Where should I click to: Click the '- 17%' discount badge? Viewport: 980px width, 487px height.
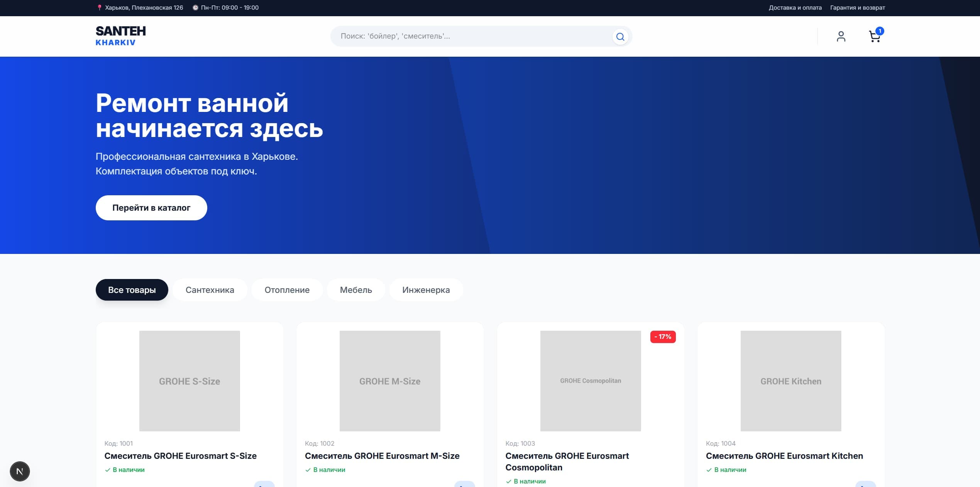click(663, 337)
